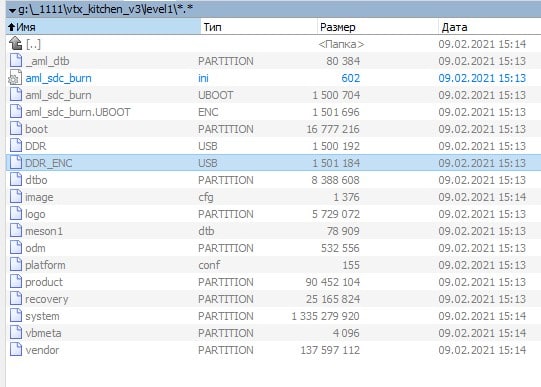Select the system file name
Image resolution: width=541 pixels, height=387 pixels.
click(x=42, y=316)
